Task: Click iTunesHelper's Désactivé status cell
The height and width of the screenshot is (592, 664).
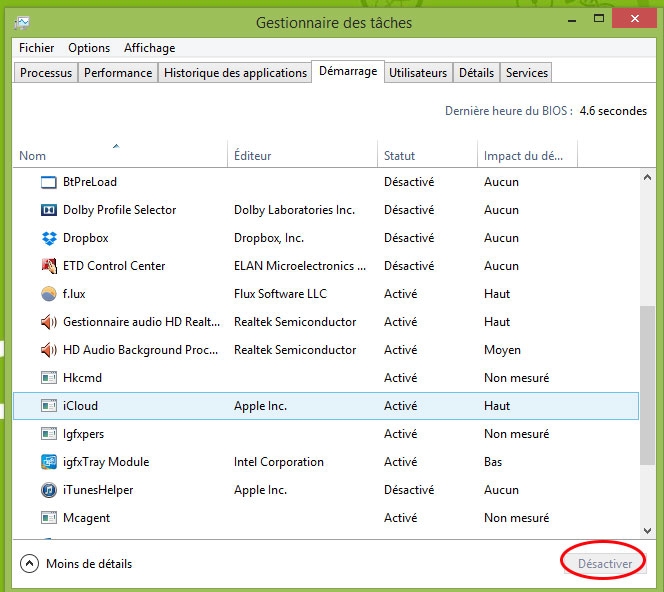Action: 409,490
